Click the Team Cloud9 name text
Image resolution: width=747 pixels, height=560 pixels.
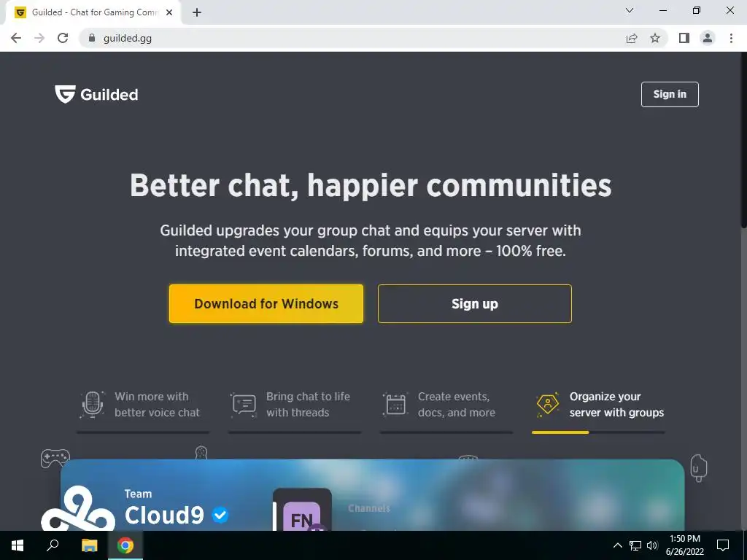(164, 508)
